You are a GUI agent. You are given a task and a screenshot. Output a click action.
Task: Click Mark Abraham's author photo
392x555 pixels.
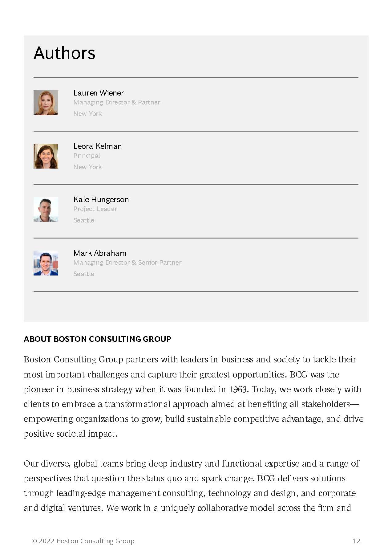(46, 263)
